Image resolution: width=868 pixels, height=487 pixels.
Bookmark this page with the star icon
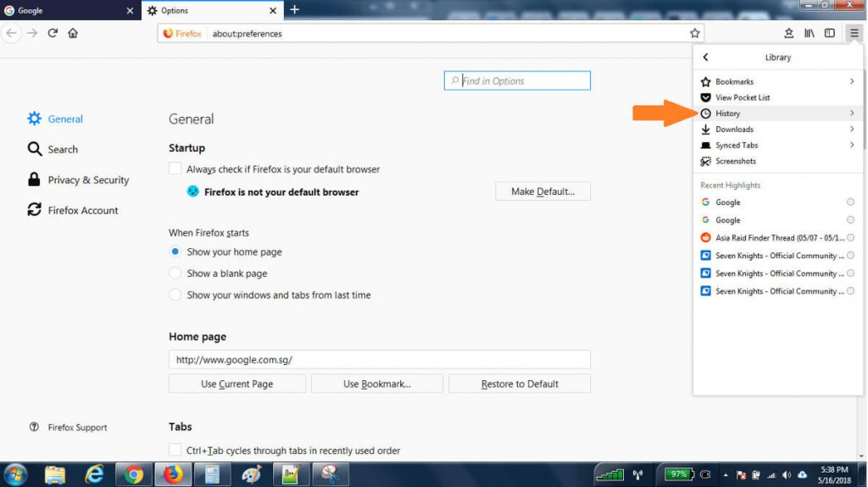(x=695, y=33)
